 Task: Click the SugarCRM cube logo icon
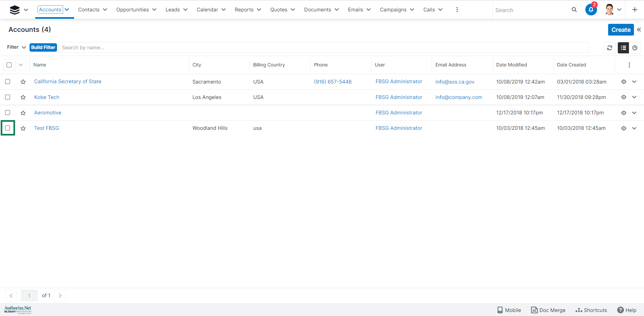[14, 10]
